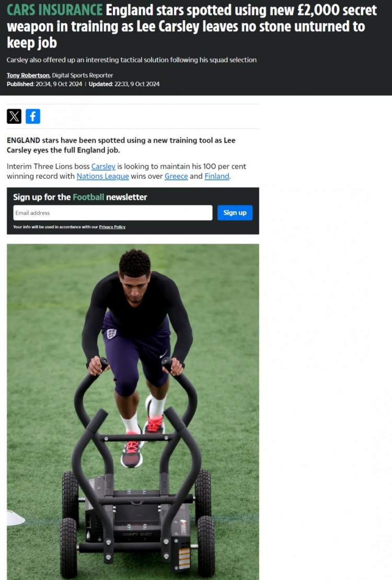This screenshot has width=392, height=580.
Task: Focus the Email address field
Action: point(113,213)
